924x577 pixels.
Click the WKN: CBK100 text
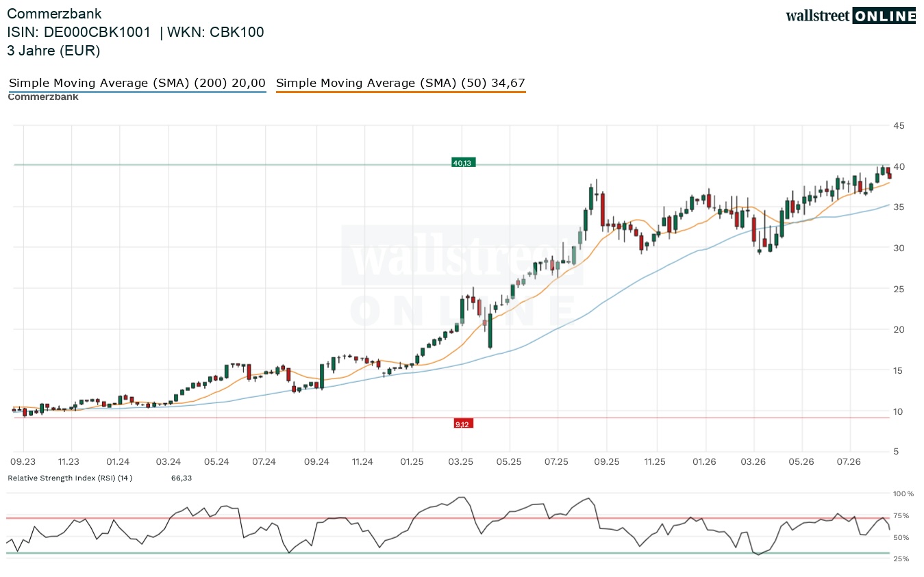point(216,32)
